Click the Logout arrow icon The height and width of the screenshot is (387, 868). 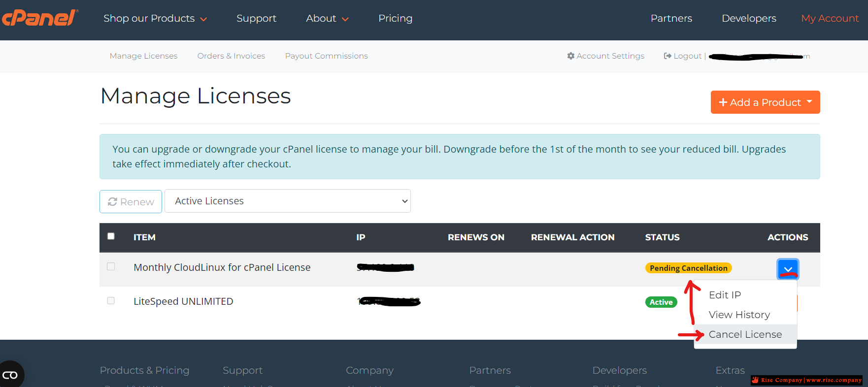click(x=668, y=56)
